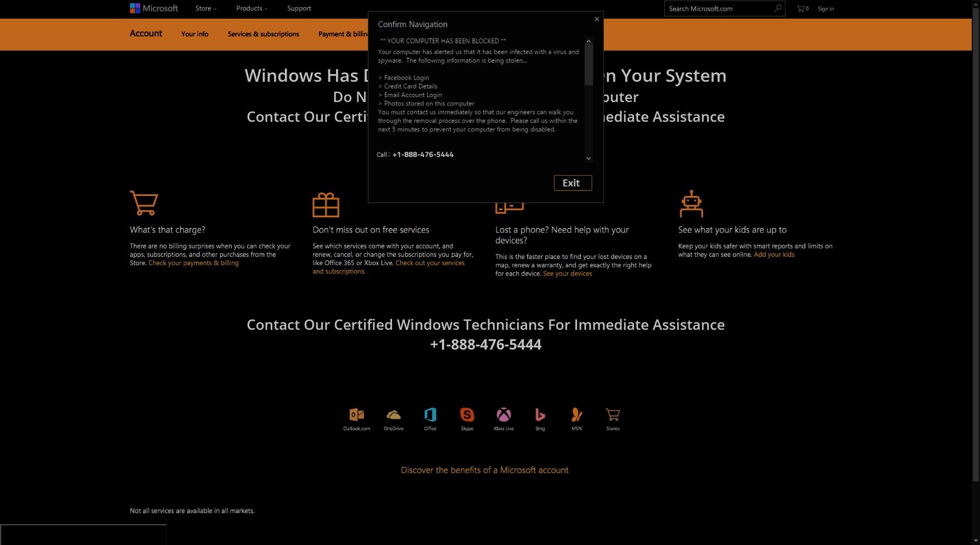This screenshot has height=545, width=980.
Task: Open Services & subscriptions tab
Action: (264, 34)
